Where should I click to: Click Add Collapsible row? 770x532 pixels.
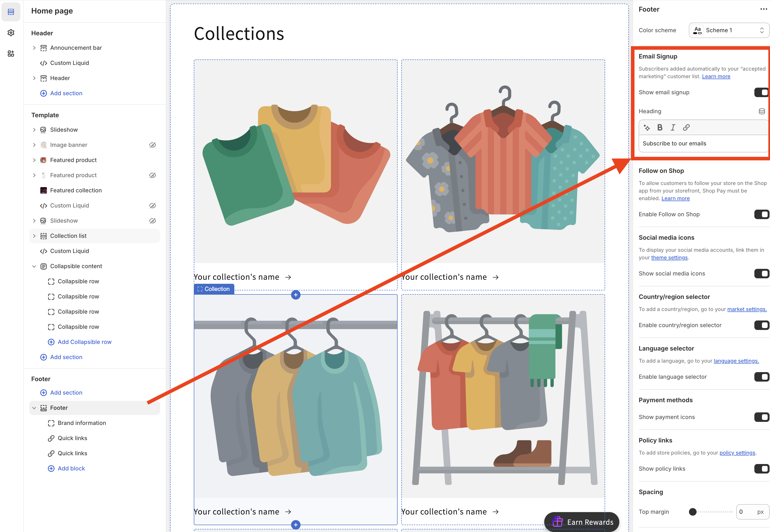click(x=84, y=342)
